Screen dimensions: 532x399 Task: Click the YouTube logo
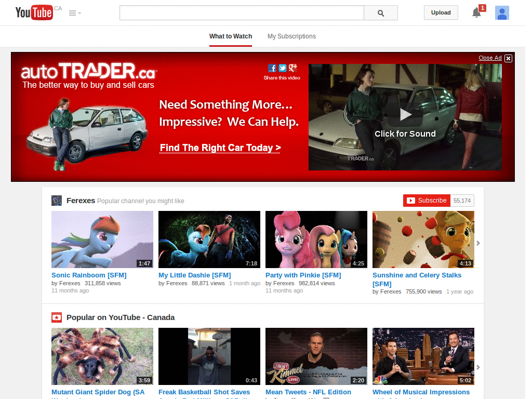point(34,12)
